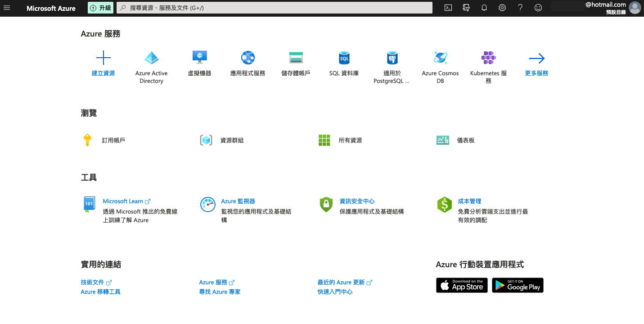The width and height of the screenshot is (644, 324).
Task: Open the Cloud Shell icon
Action: (x=448, y=8)
